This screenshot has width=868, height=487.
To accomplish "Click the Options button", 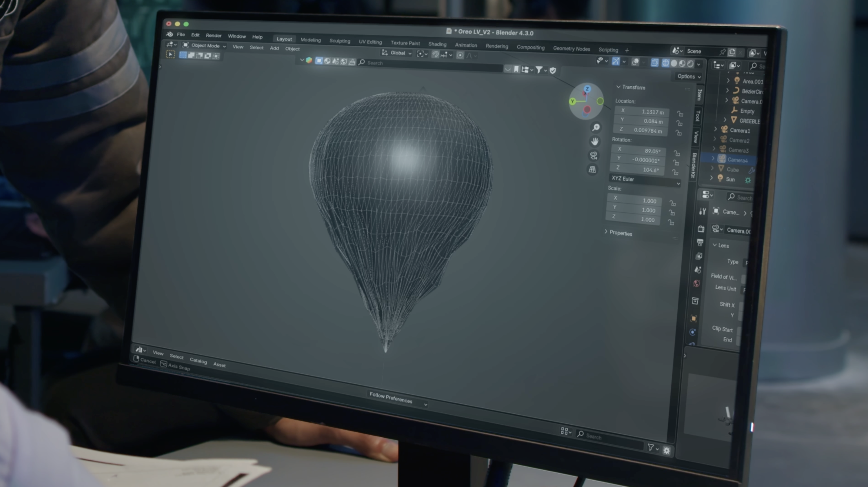I will click(x=688, y=76).
